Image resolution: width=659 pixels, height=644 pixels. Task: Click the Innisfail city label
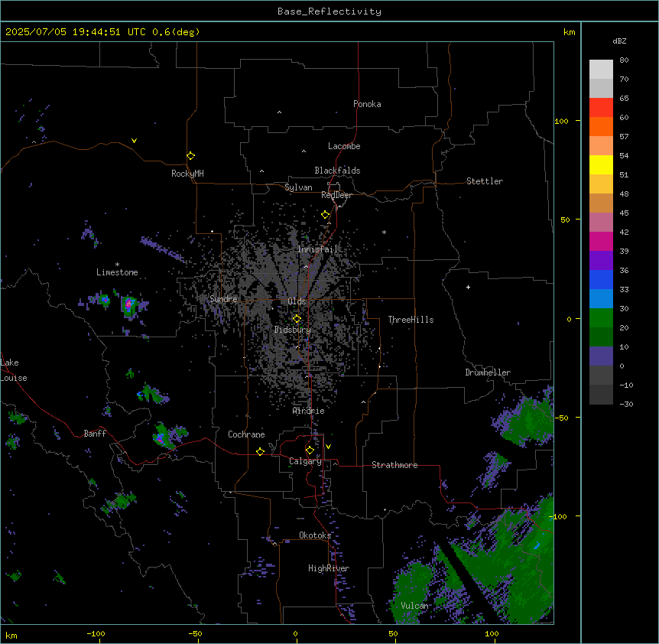317,249
